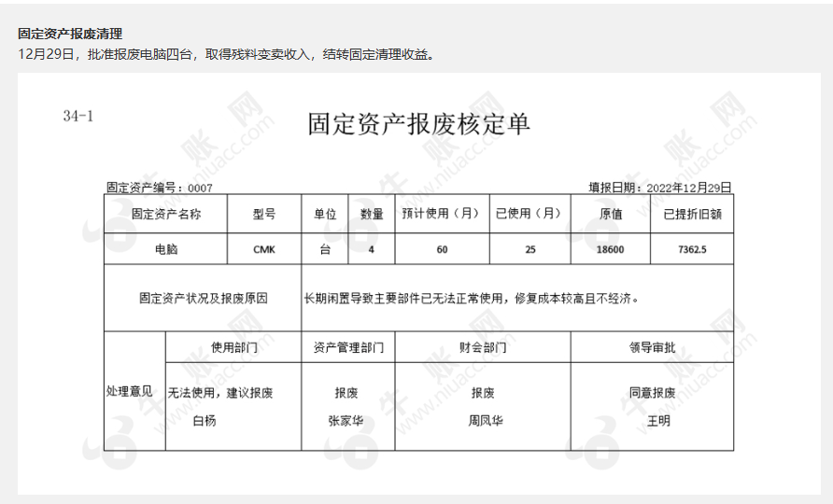Select the 原值 amount 18600
This screenshot has height=504, width=833.
[611, 250]
